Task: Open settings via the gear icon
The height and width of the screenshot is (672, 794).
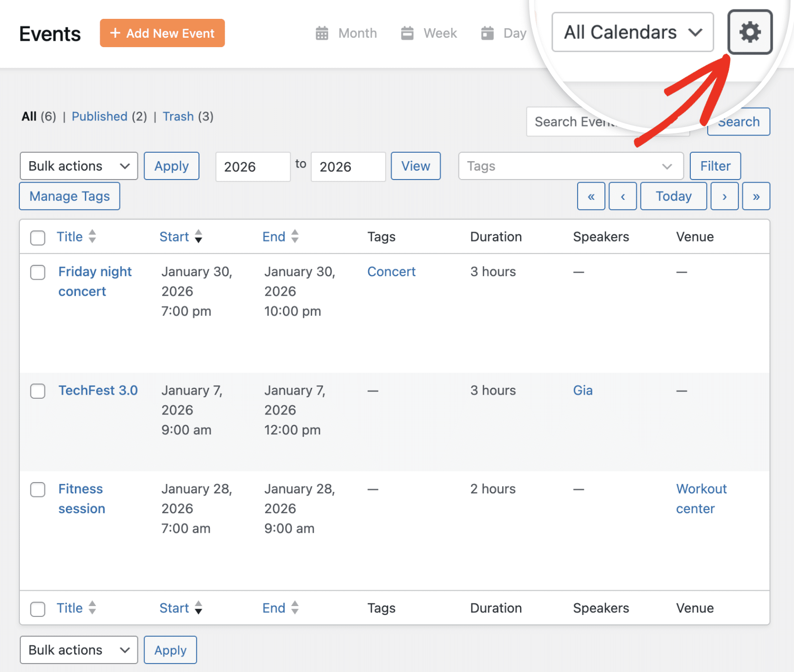Action: coord(749,32)
